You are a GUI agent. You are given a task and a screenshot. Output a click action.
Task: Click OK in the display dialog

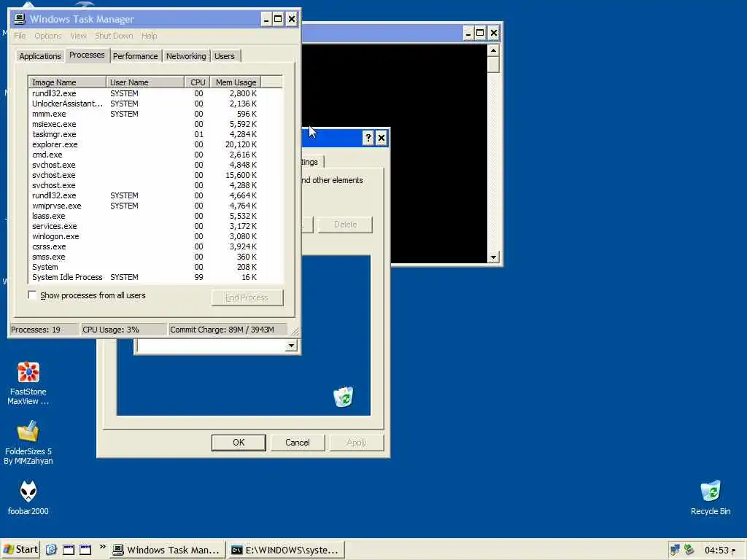click(239, 443)
